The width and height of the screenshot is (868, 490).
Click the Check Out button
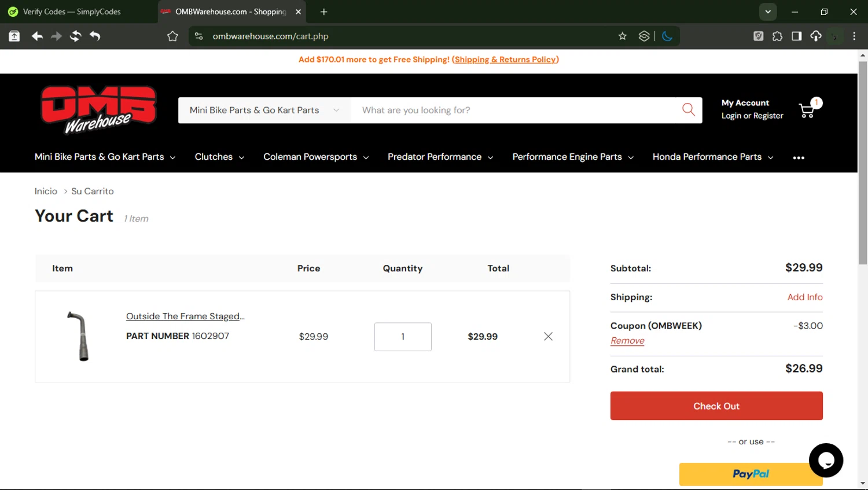pyautogui.click(x=716, y=406)
